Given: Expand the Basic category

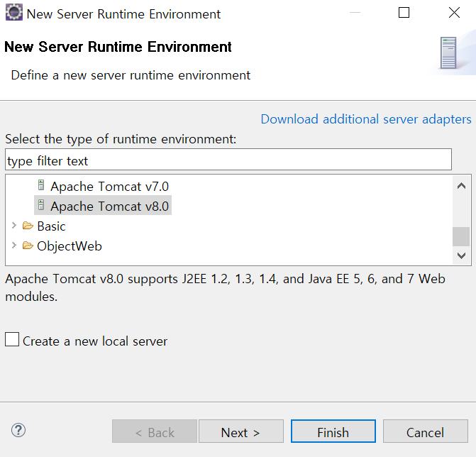Looking at the screenshot, I should 13,226.
